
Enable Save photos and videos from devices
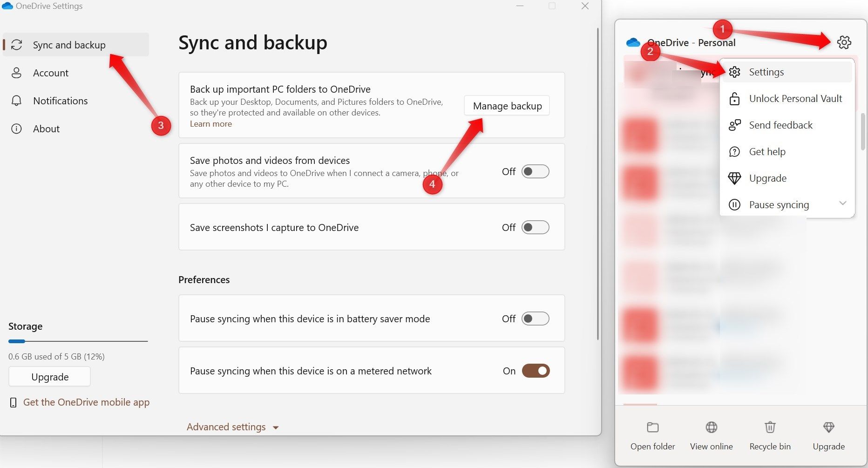[x=535, y=171]
